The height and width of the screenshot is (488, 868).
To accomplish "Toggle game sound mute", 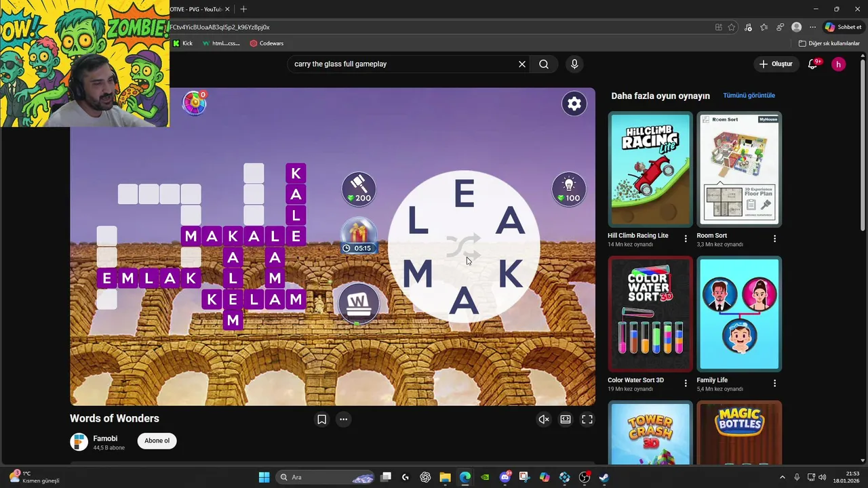I will [x=544, y=420].
